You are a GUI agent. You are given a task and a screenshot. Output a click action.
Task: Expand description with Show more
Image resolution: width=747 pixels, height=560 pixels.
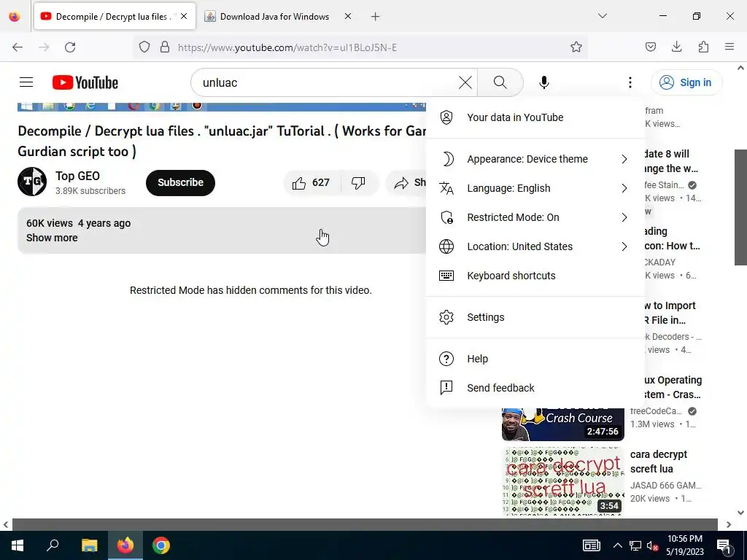click(x=52, y=238)
